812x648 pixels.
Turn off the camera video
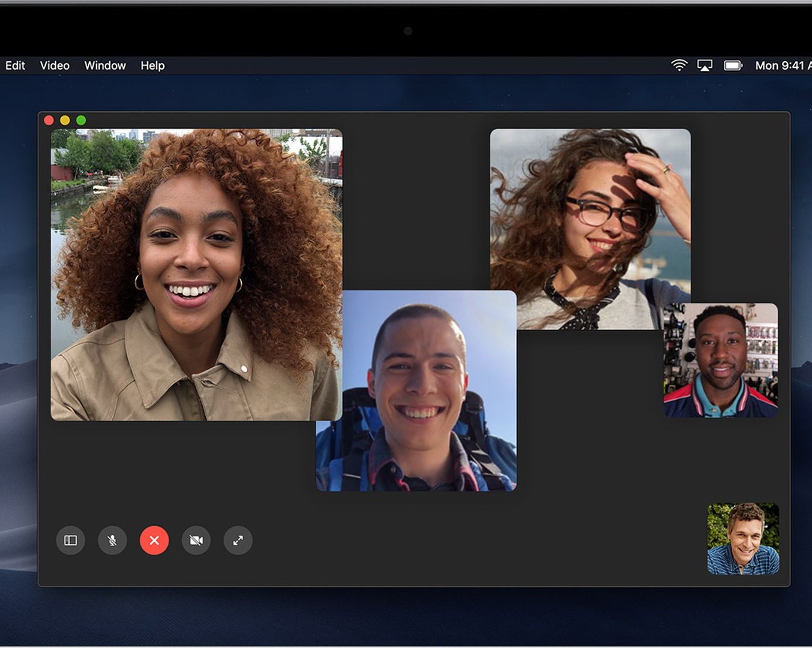point(196,540)
